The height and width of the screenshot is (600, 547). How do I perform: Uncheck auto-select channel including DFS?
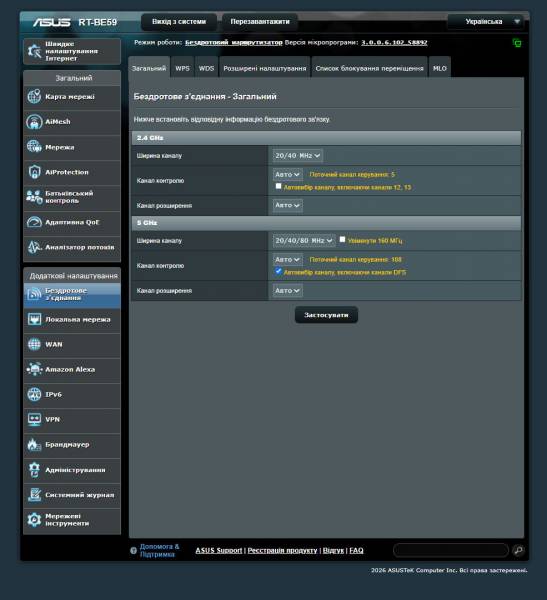point(278,271)
